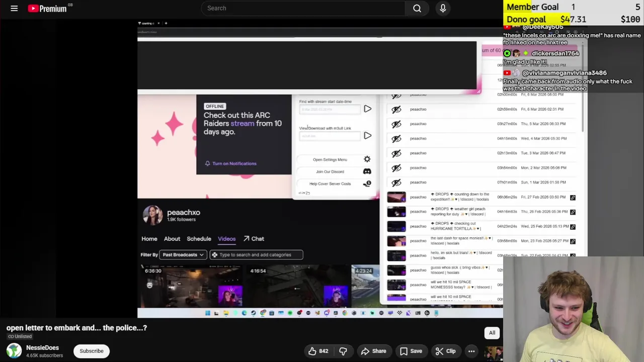Screen dimensions: 644x362
Task: Open the NessieDoes channel name link
Action: pos(42,347)
